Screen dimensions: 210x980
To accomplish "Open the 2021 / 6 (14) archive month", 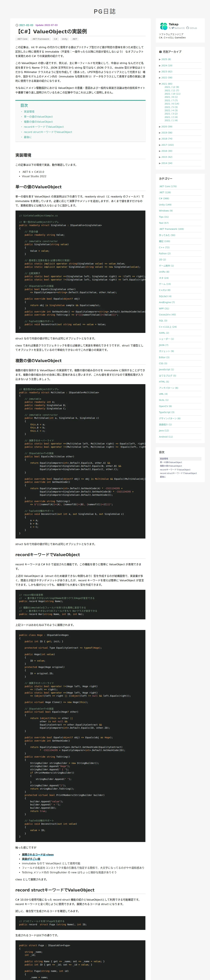I will click(x=172, y=104).
